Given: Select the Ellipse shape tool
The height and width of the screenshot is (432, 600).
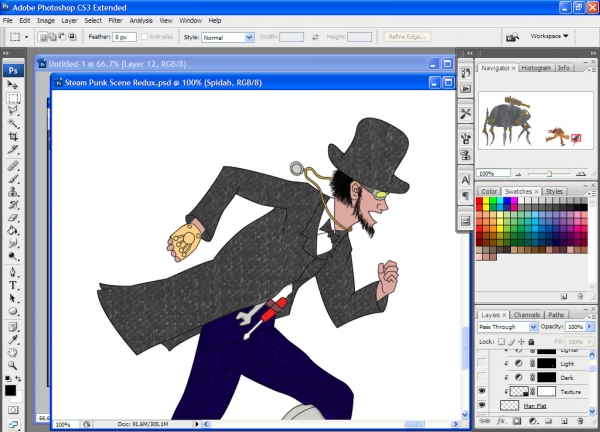Looking at the screenshot, I should click(x=13, y=311).
